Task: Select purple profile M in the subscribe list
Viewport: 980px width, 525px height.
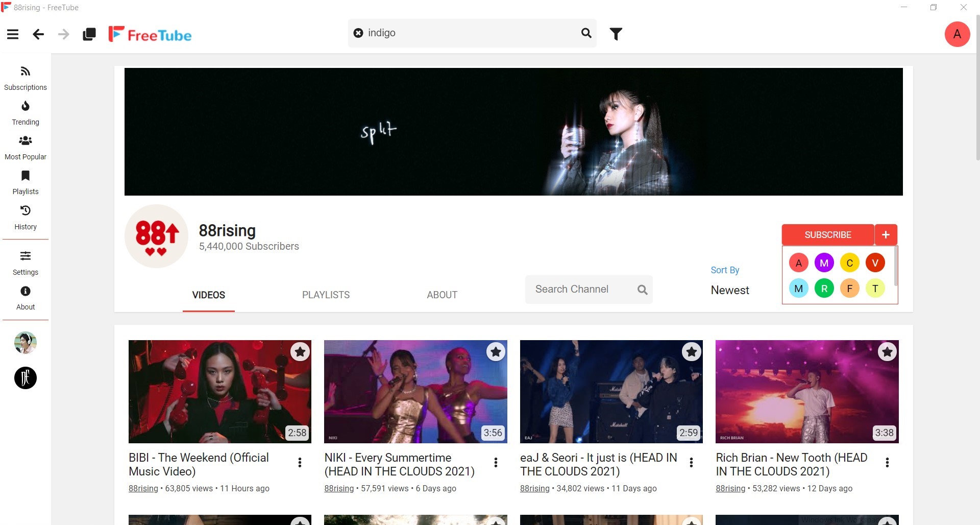Action: (x=824, y=263)
